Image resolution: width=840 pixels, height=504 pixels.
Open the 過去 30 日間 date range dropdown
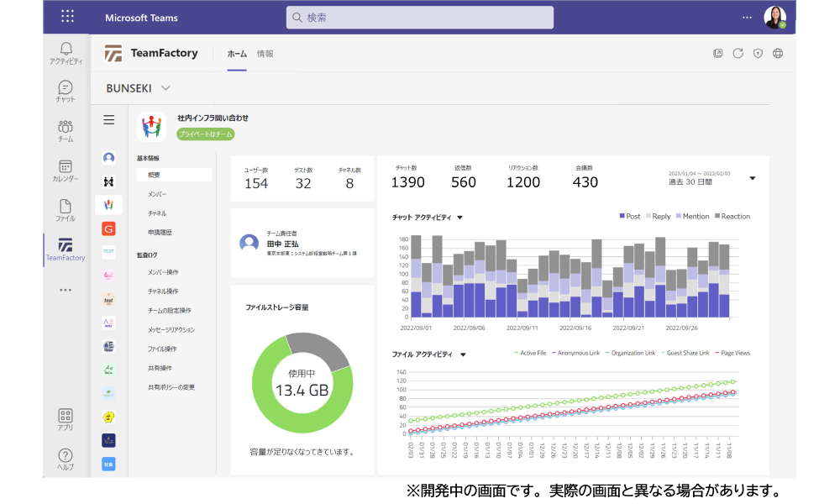[x=752, y=178]
